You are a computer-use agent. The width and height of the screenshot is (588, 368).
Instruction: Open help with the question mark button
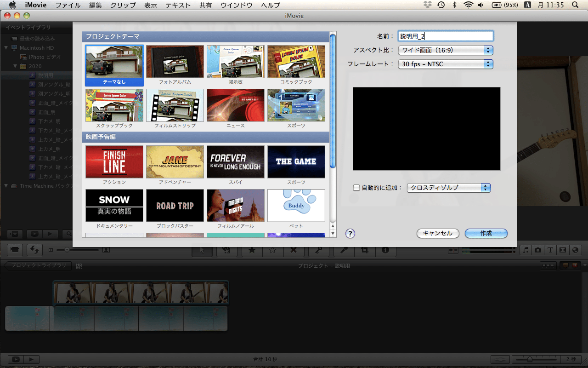tap(351, 233)
